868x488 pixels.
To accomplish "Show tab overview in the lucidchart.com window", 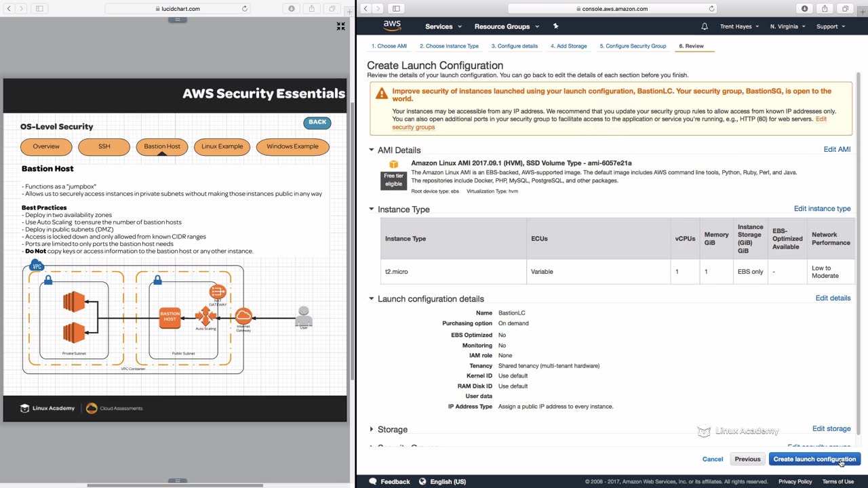I will 332,9.
